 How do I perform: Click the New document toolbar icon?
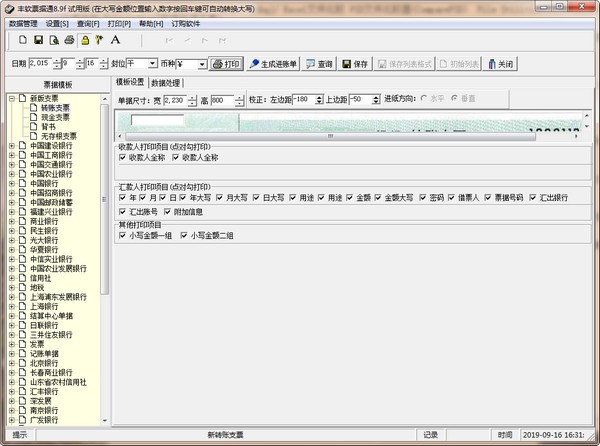(23, 40)
